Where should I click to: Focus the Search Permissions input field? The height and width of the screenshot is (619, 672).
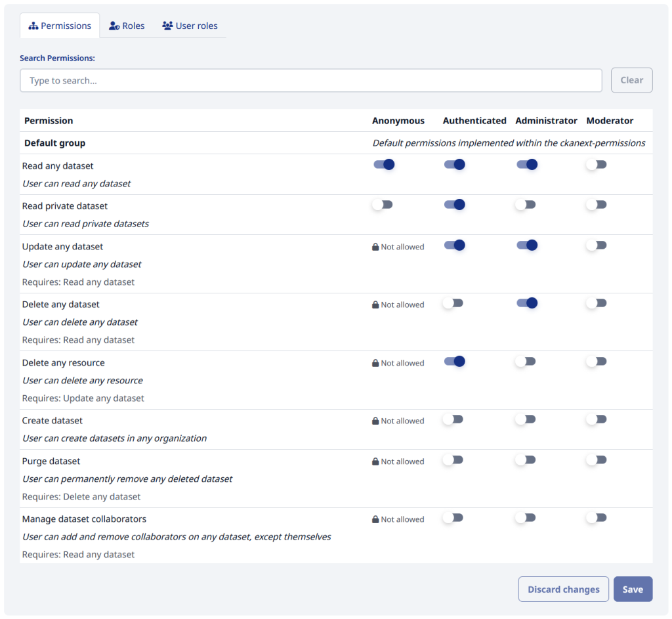click(x=310, y=81)
